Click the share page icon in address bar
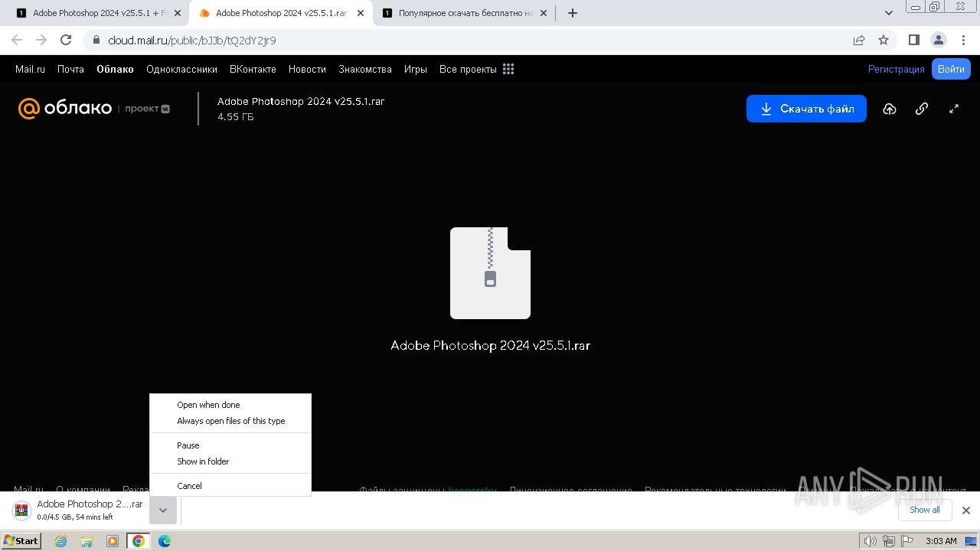Image resolution: width=980 pixels, height=551 pixels. tap(859, 40)
